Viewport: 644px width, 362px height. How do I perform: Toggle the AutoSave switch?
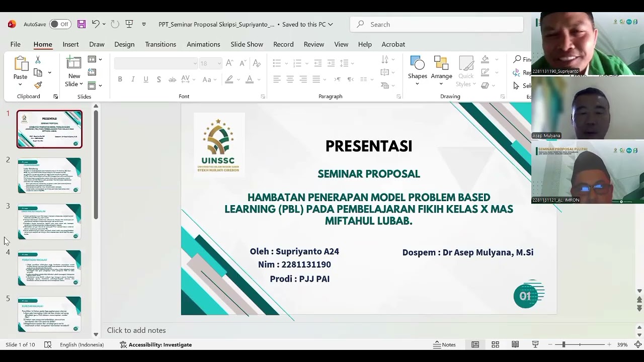coord(60,24)
